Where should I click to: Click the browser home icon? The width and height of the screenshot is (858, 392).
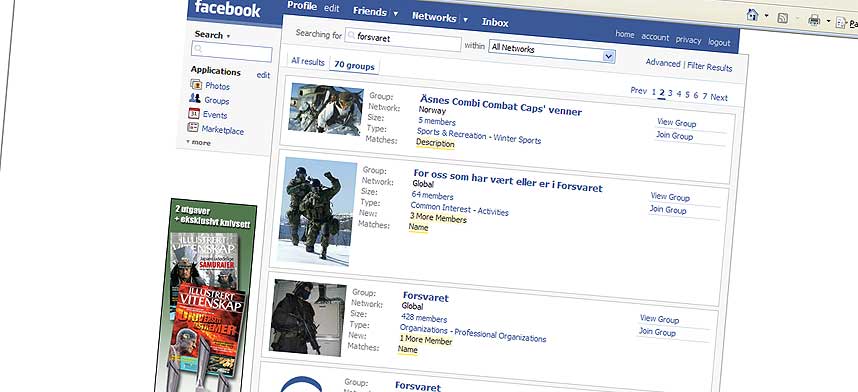point(752,15)
